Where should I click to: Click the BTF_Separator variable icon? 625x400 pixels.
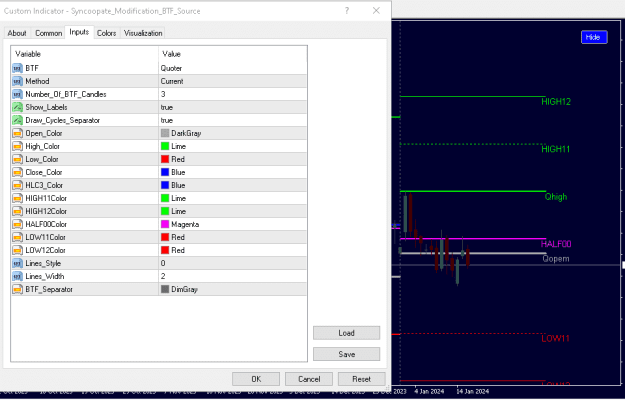pyautogui.click(x=17, y=290)
